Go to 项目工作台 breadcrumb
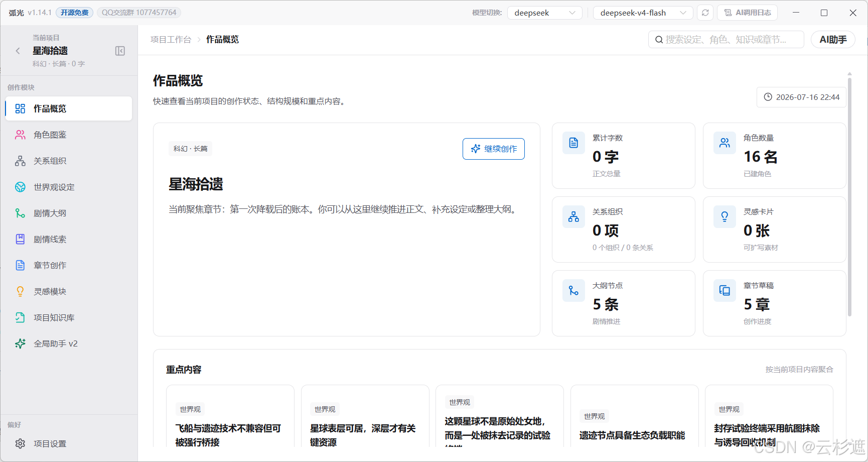The image size is (868, 462). [x=171, y=39]
